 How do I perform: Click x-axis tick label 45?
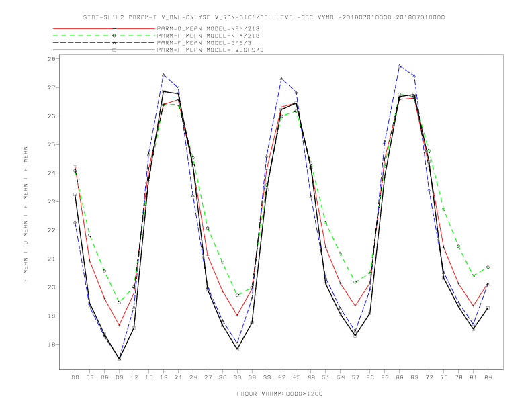point(296,377)
